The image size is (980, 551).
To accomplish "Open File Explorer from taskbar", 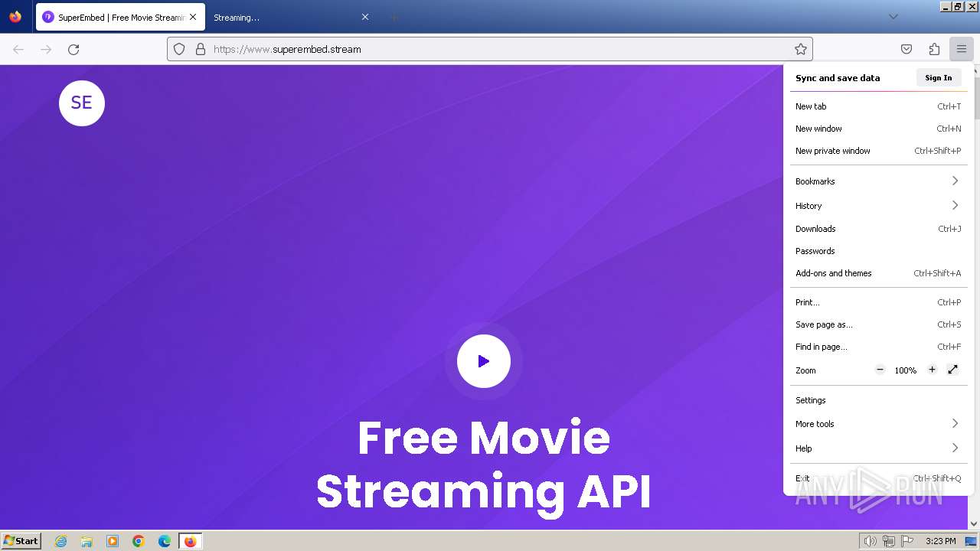I will (87, 541).
